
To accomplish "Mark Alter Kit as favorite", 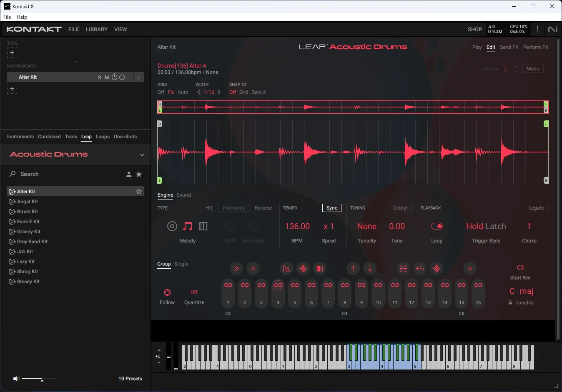I will tap(139, 192).
